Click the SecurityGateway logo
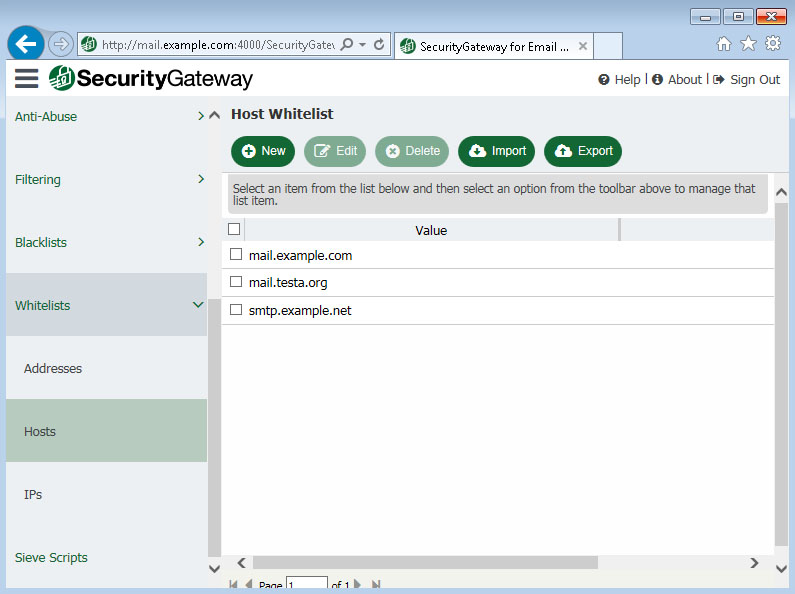Screen dimensions: 795x594 tap(151, 79)
